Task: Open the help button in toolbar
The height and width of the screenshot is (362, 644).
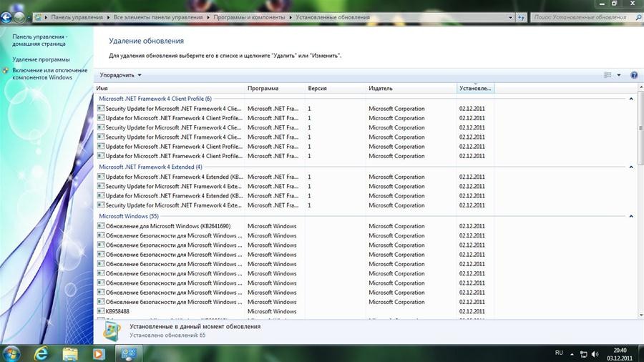Action: pos(634,75)
